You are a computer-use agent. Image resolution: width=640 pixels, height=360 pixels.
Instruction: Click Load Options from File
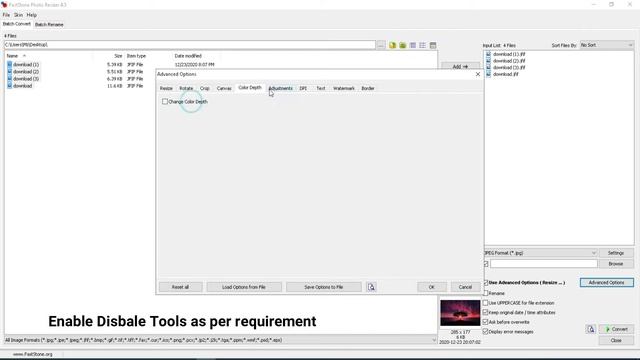coord(244,287)
